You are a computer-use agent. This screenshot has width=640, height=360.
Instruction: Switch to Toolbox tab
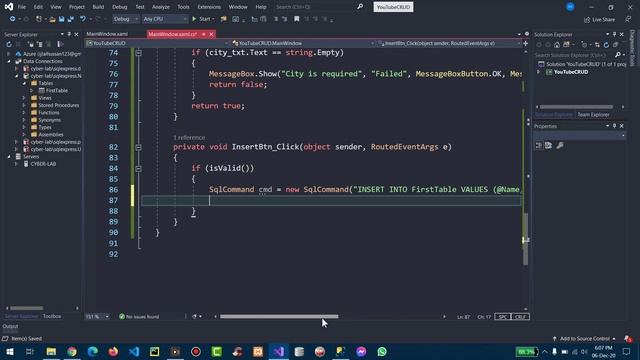click(52, 316)
